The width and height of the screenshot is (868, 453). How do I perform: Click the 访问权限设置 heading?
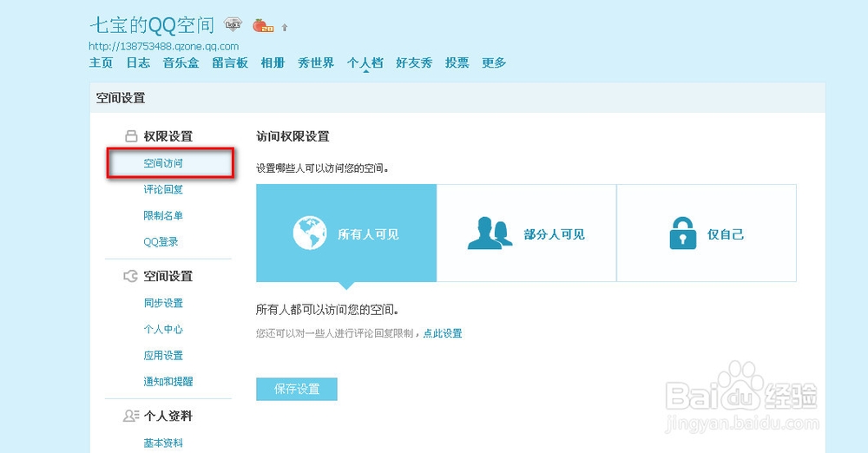point(293,136)
